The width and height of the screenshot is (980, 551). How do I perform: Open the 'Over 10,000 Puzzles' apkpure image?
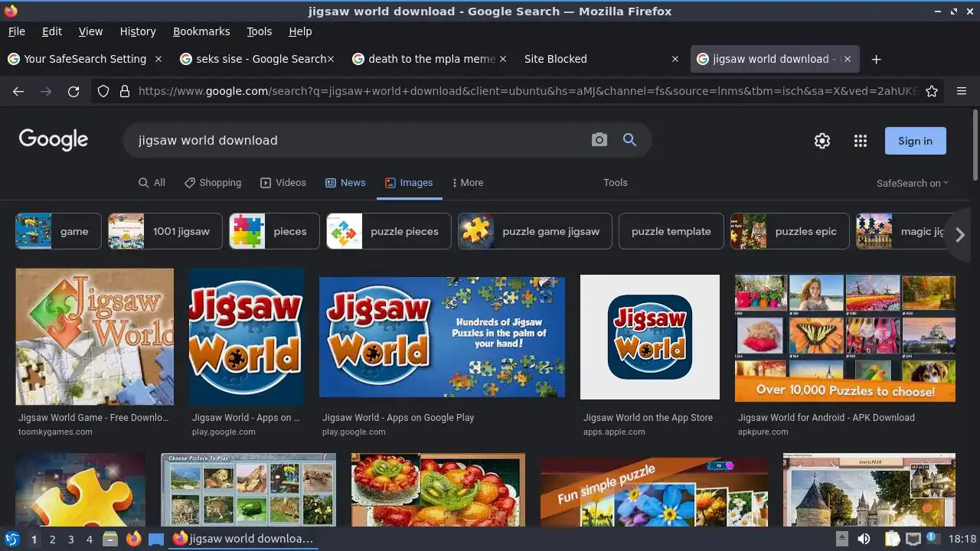pyautogui.click(x=845, y=338)
